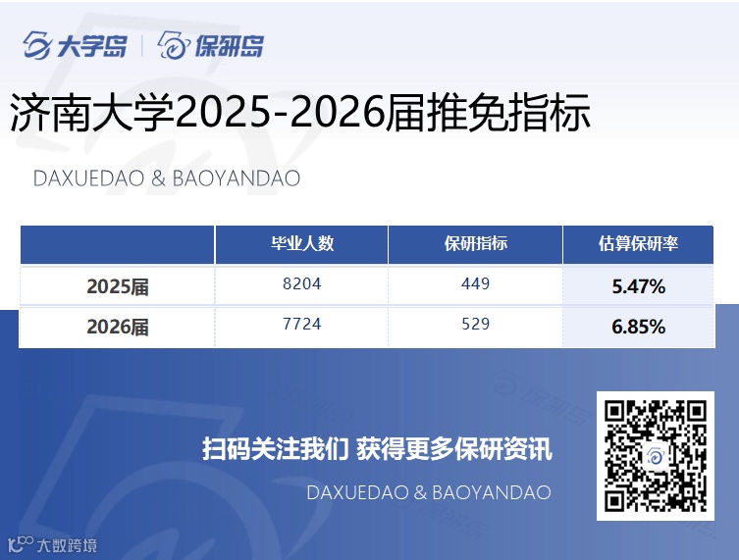Viewport: 739px width, 560px height.
Task: Click the 大数跨境 watermark logo
Action: click(53, 545)
